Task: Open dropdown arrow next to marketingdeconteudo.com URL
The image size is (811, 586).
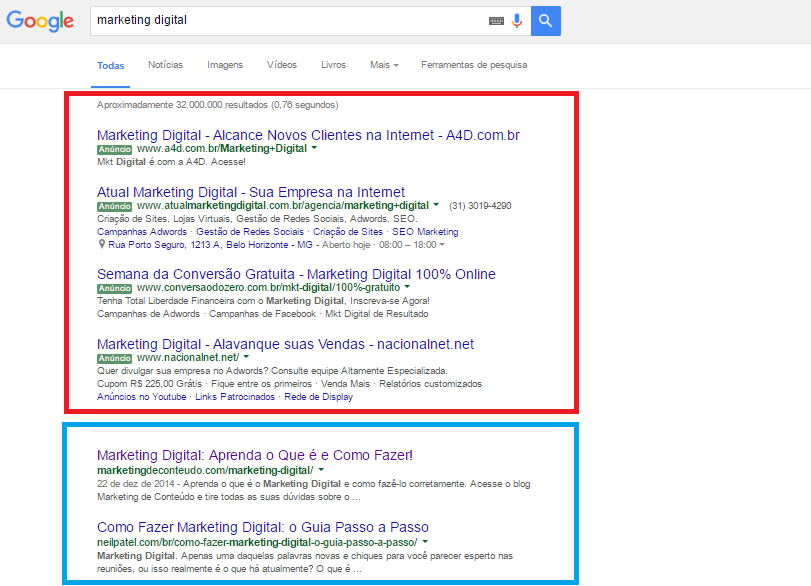Action: coord(321,470)
